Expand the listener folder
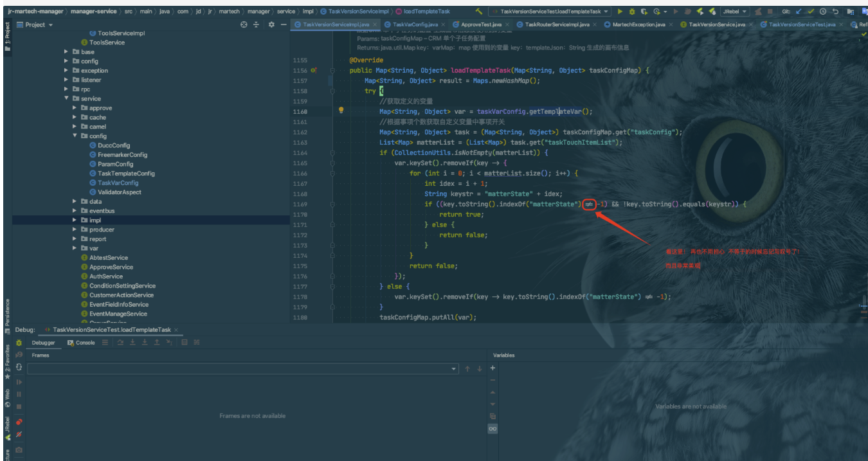Image resolution: width=868 pixels, height=461 pixels. [67, 80]
